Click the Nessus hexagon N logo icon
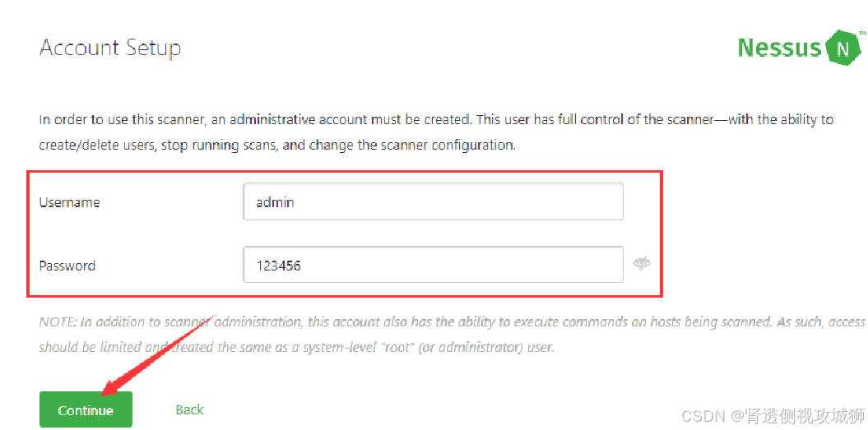This screenshot has width=868, height=430. coord(843,49)
